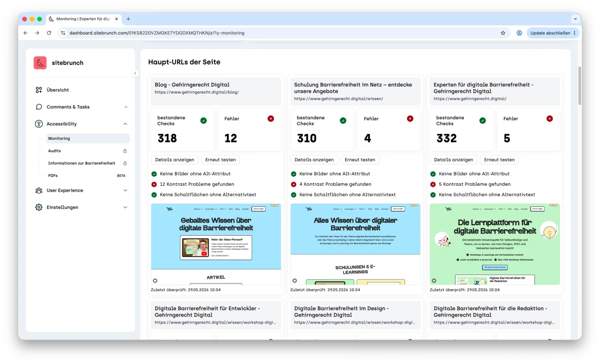Screen dimensions: 600x364
Task: Expand the User Experience section
Action: click(x=125, y=190)
